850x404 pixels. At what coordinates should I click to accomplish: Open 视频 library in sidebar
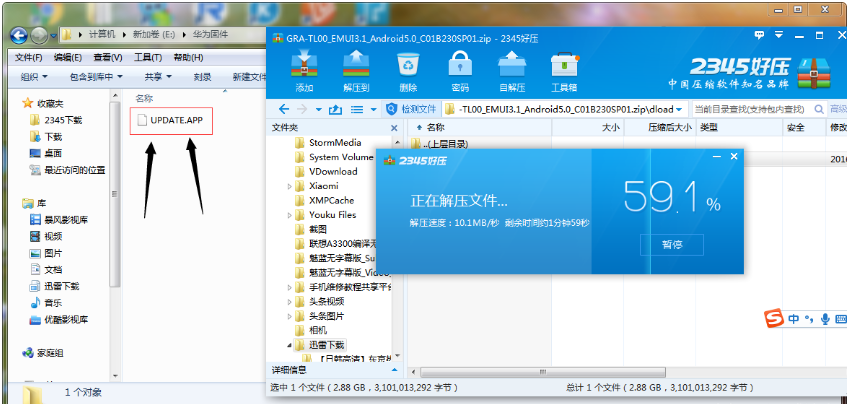tap(46, 236)
